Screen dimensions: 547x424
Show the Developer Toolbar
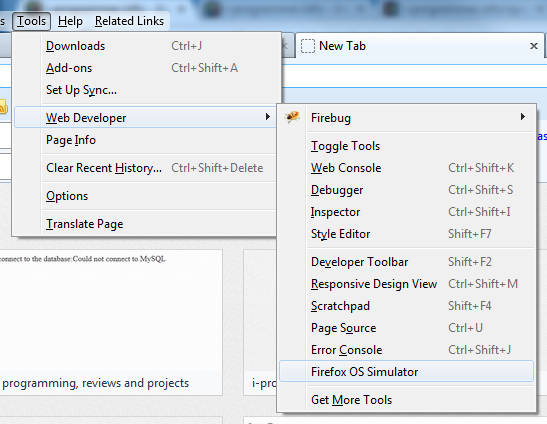coord(406,262)
